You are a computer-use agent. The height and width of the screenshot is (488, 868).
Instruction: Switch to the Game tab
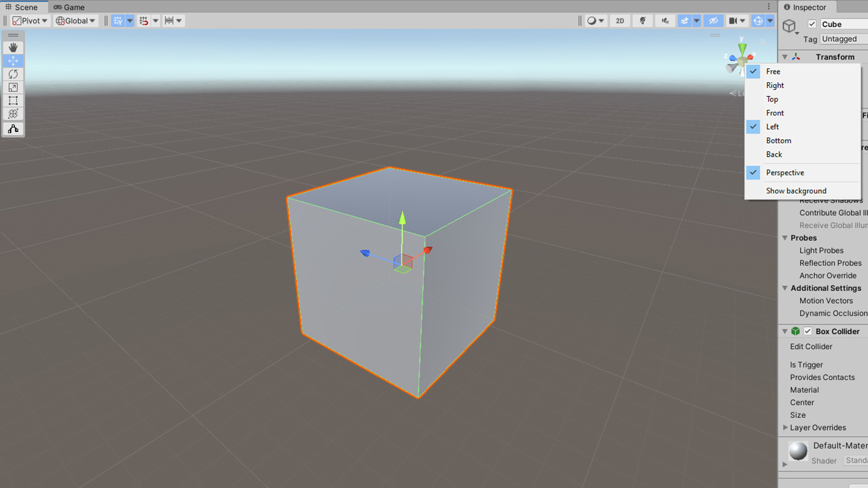(x=69, y=7)
